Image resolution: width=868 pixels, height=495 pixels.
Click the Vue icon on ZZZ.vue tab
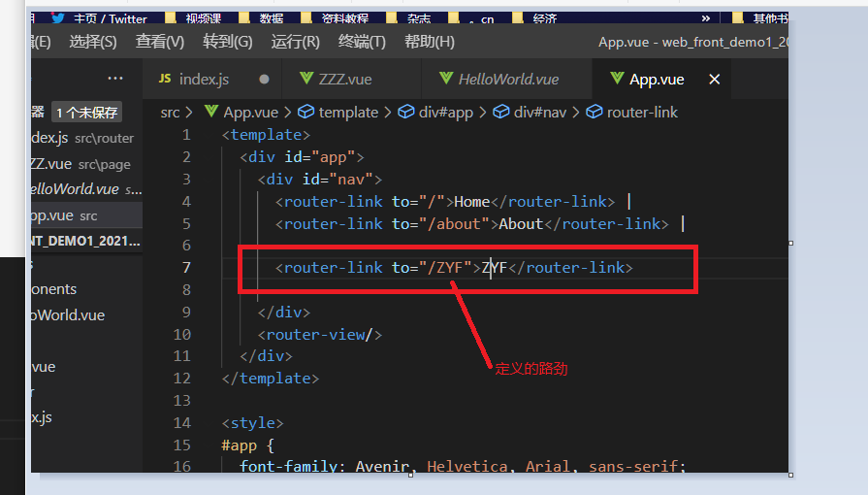[x=306, y=79]
